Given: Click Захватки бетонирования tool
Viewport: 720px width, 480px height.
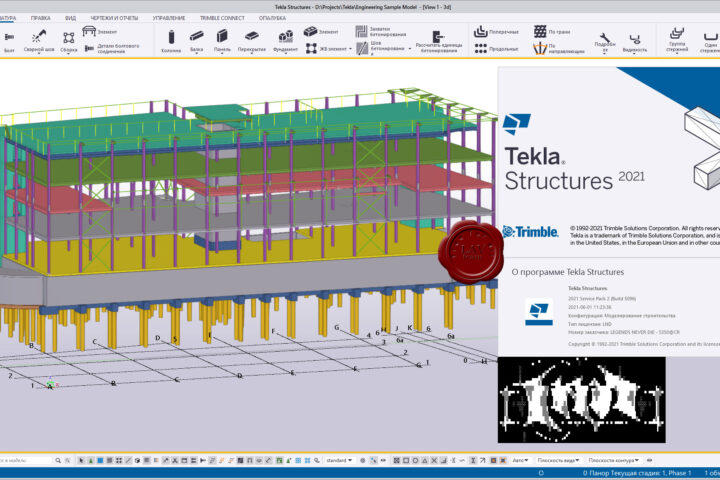Looking at the screenshot, I should point(381,31).
